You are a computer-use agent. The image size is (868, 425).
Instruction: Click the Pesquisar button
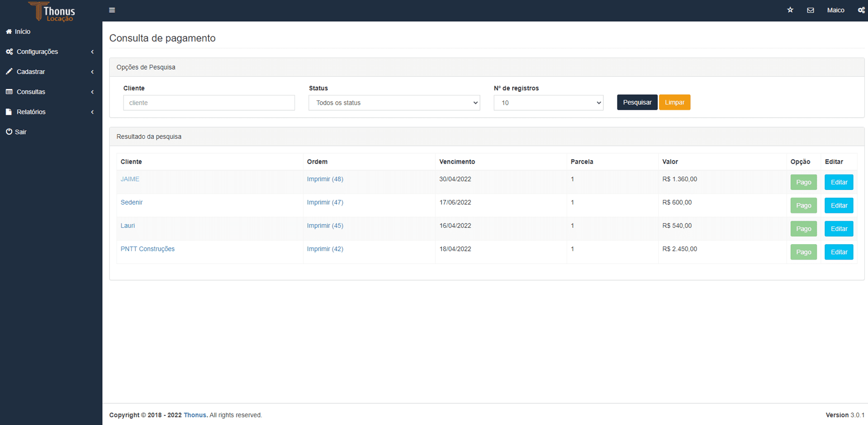point(637,102)
